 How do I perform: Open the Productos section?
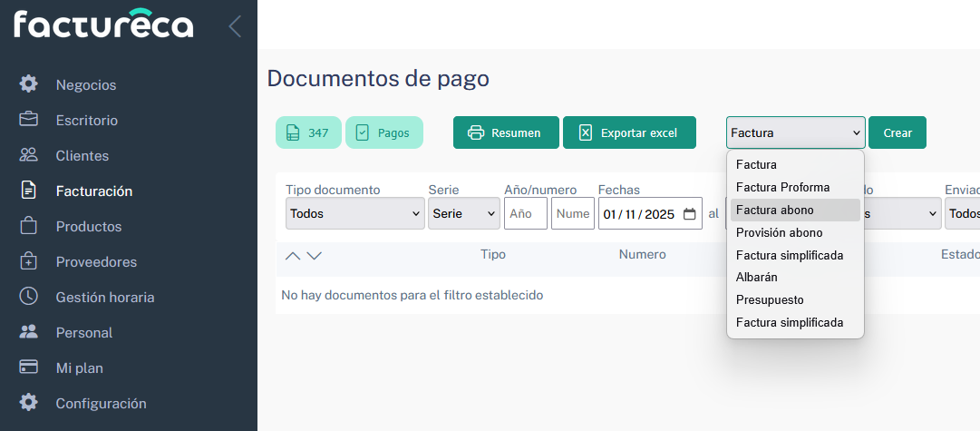89,227
